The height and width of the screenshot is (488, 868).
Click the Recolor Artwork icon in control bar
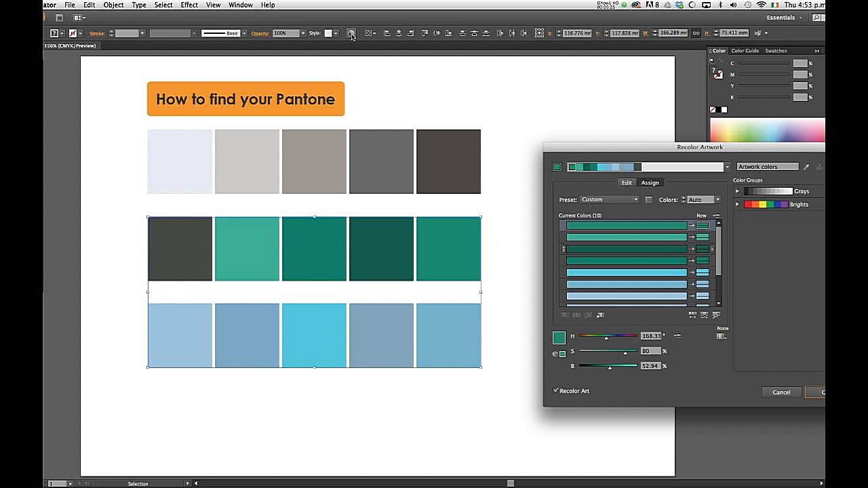pos(351,33)
